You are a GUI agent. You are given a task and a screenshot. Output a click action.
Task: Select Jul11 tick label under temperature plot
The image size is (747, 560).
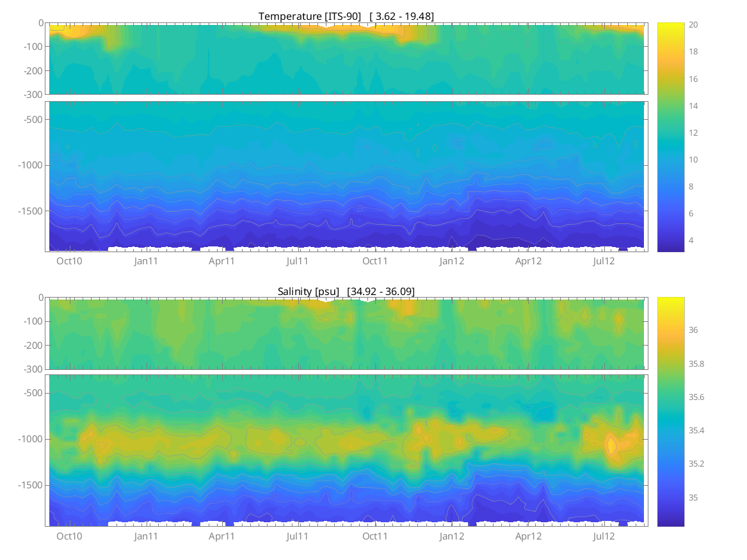pos(298,261)
